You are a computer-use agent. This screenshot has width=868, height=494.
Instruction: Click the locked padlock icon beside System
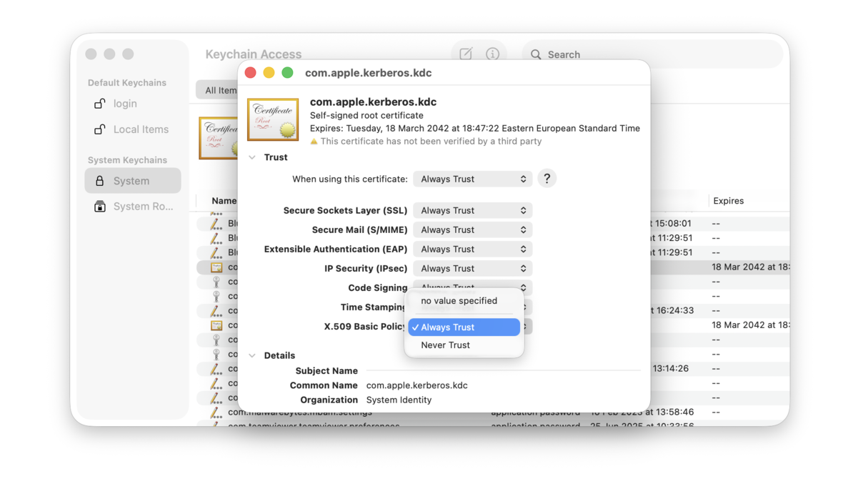pos(100,181)
